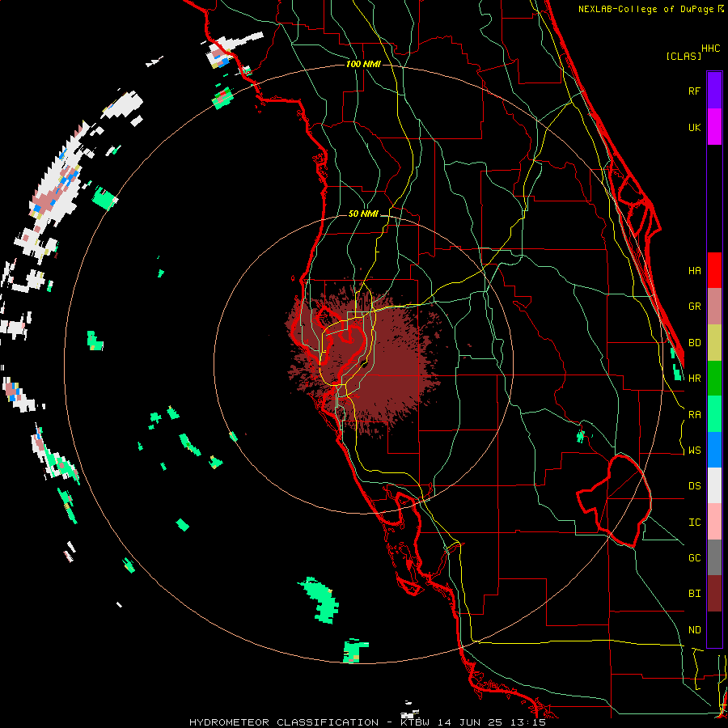Click the large green rain cell south of radar
Image resolution: width=728 pixels, height=728 pixels.
320,600
